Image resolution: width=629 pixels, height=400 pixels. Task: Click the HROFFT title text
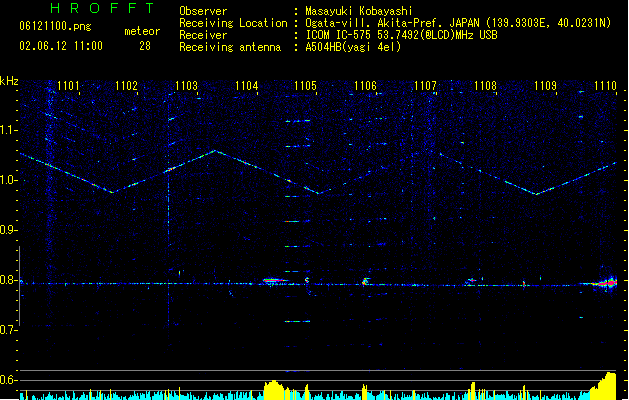103,8
